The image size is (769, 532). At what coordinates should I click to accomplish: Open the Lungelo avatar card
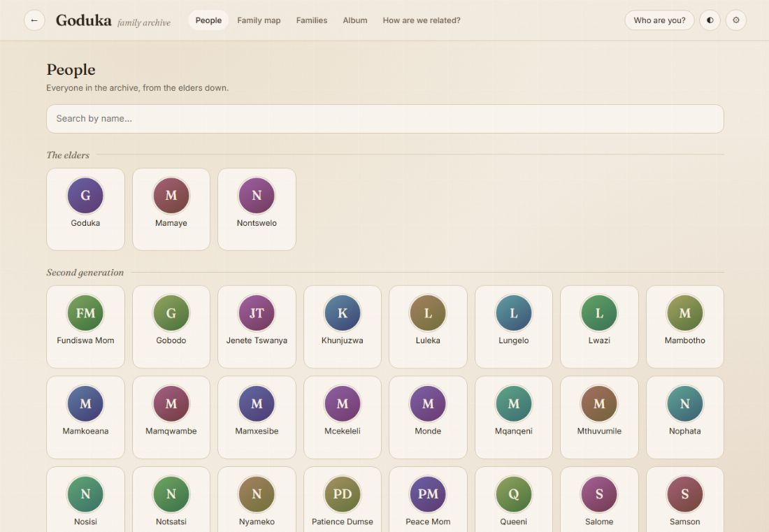click(x=514, y=326)
